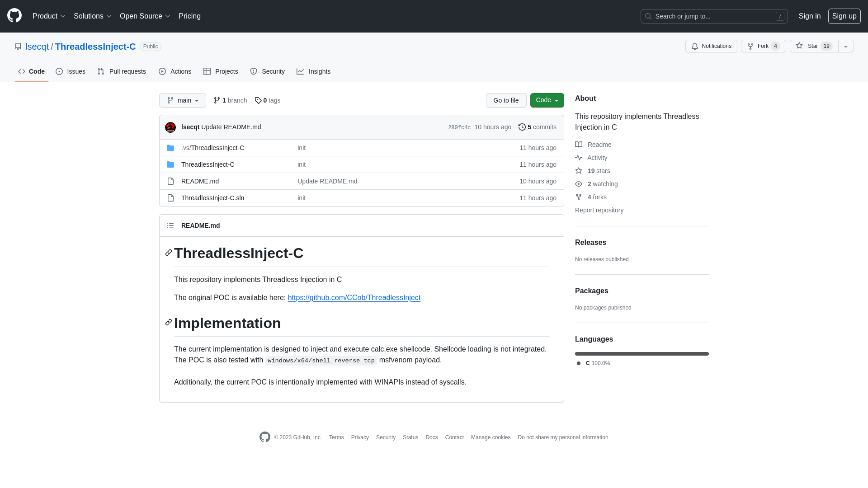Open README outline list icon
This screenshot has height=488, width=868.
(170, 225)
